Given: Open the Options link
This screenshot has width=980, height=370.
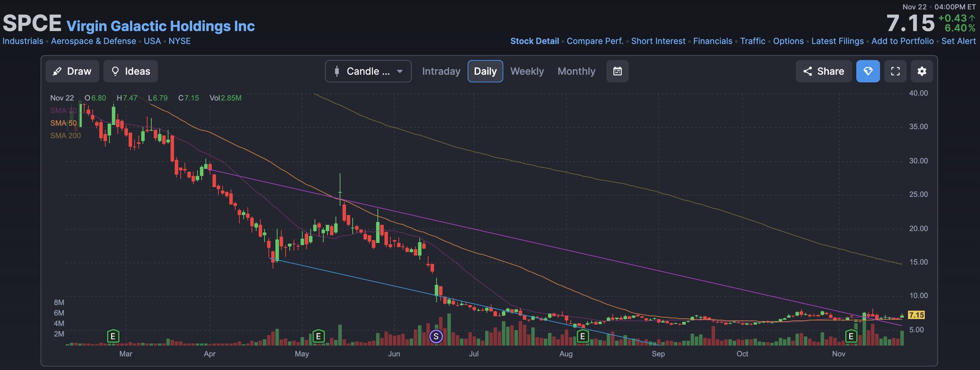Looking at the screenshot, I should (x=788, y=41).
